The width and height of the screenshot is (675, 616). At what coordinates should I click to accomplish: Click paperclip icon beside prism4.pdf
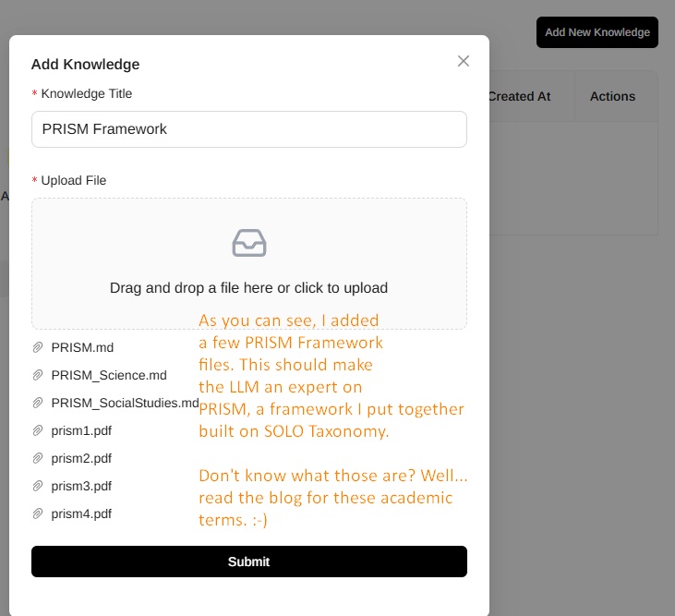click(38, 513)
